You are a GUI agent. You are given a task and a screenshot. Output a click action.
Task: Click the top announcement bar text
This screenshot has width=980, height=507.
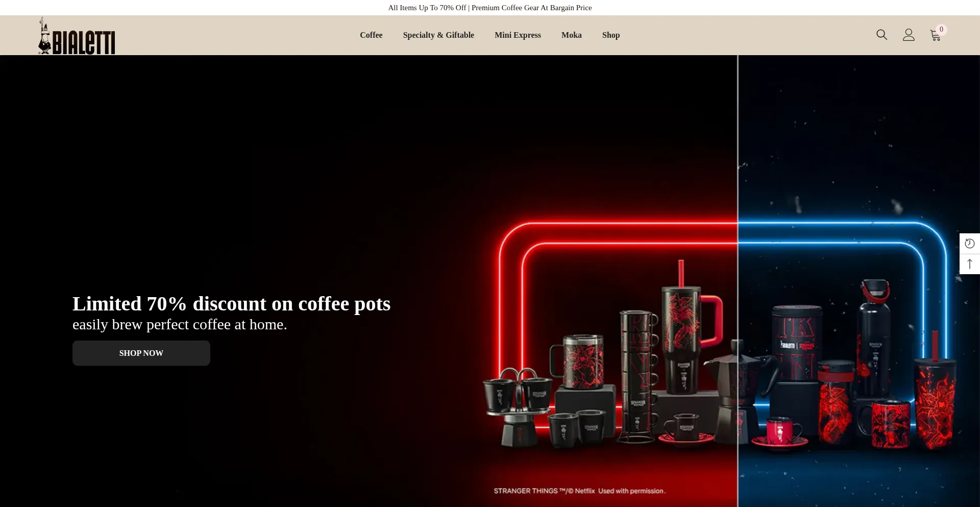[490, 8]
